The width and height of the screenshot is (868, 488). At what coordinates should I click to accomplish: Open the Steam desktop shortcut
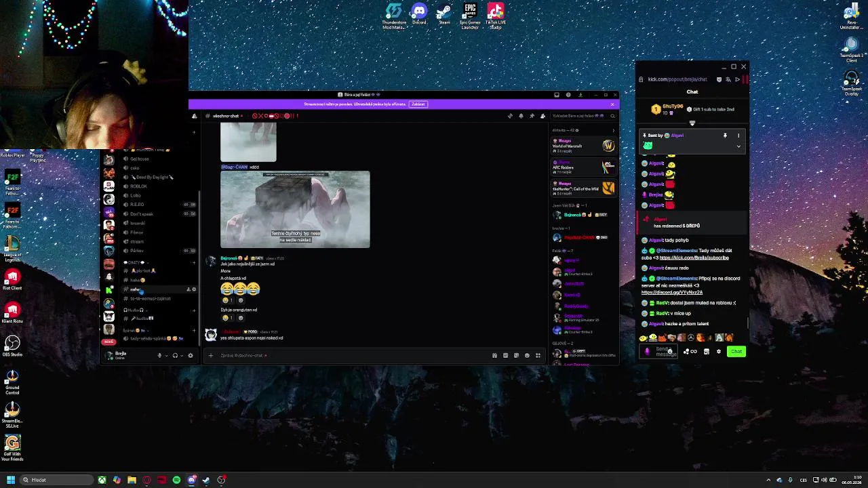pyautogui.click(x=444, y=14)
